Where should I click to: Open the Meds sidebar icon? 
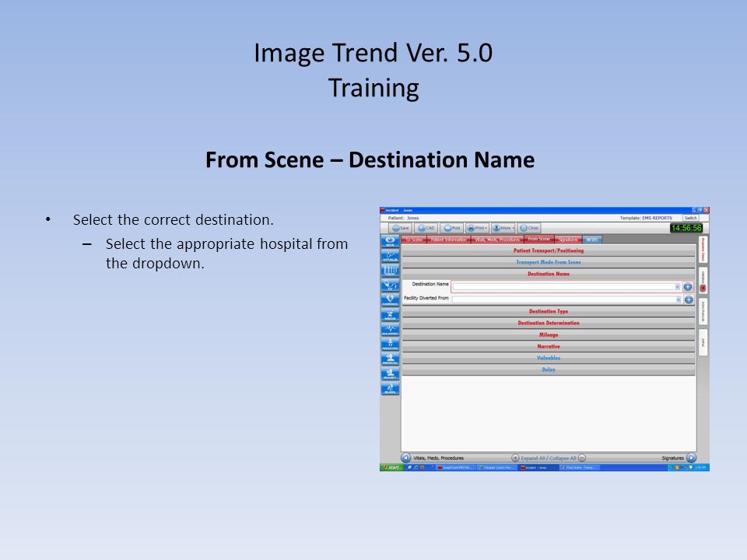tap(390, 314)
